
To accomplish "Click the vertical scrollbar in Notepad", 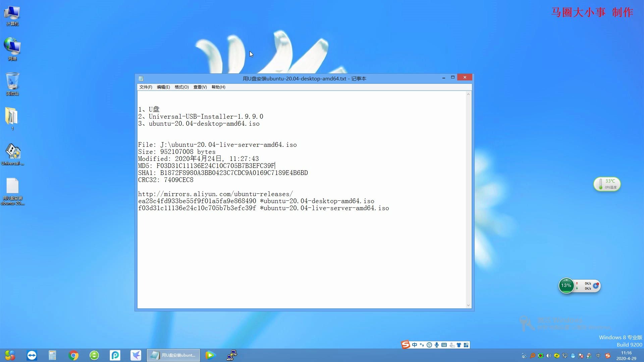I will (x=468, y=199).
